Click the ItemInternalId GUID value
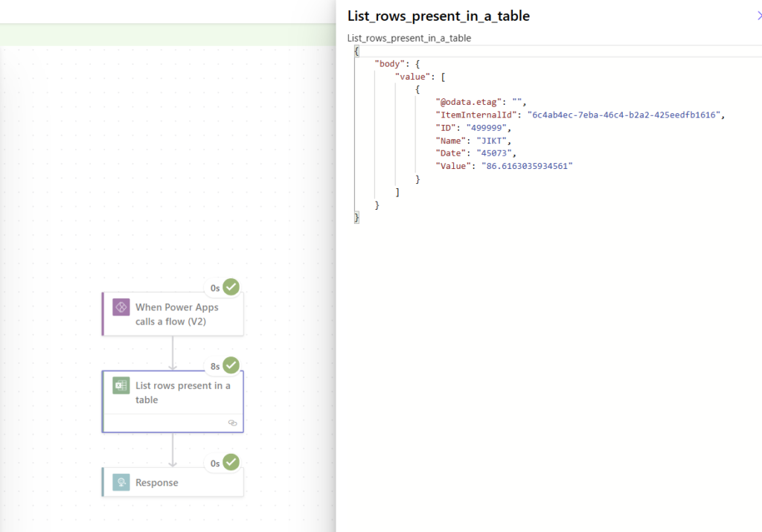Image resolution: width=762 pixels, height=532 pixels. [x=624, y=115]
